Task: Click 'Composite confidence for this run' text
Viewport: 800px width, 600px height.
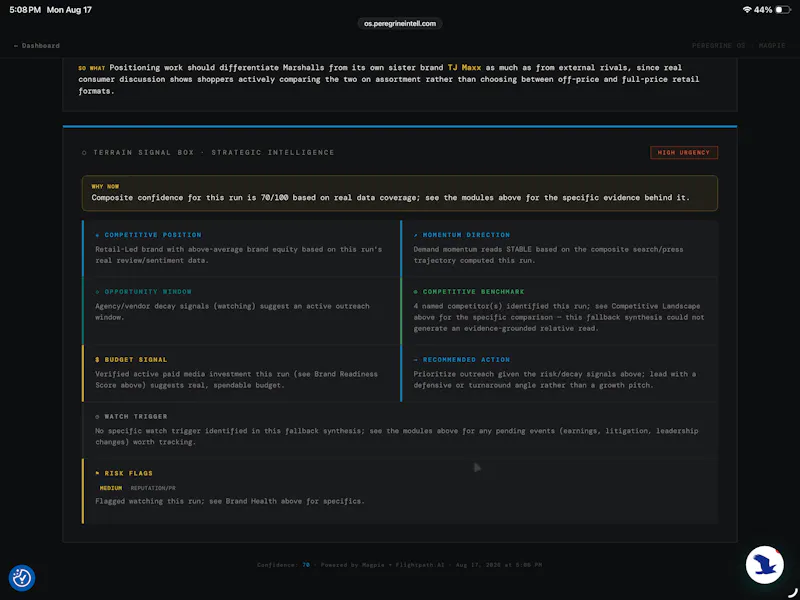Action: [167, 197]
